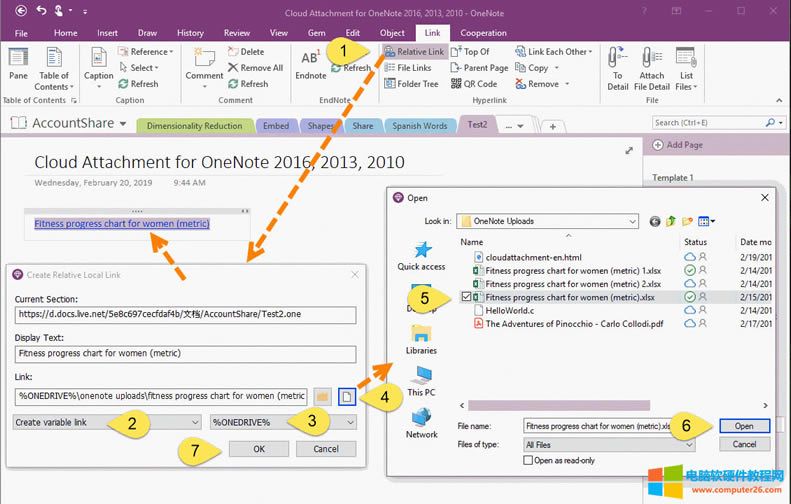Open the Folder Tree tool
The image size is (791, 504).
[390, 84]
